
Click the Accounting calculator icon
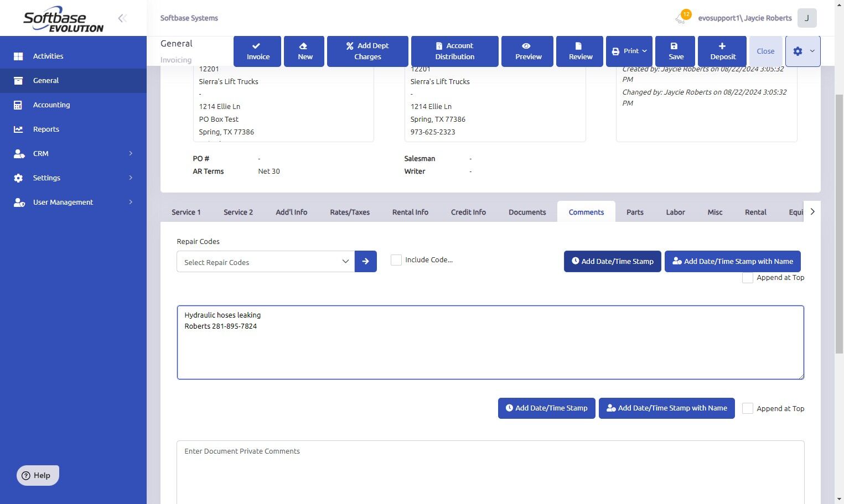18,105
